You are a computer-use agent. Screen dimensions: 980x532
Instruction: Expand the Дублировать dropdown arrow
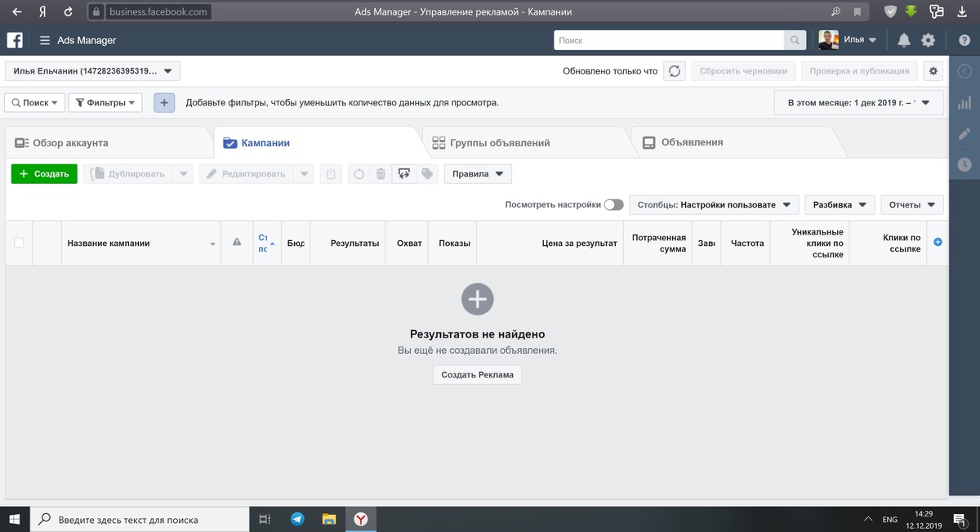tap(185, 174)
